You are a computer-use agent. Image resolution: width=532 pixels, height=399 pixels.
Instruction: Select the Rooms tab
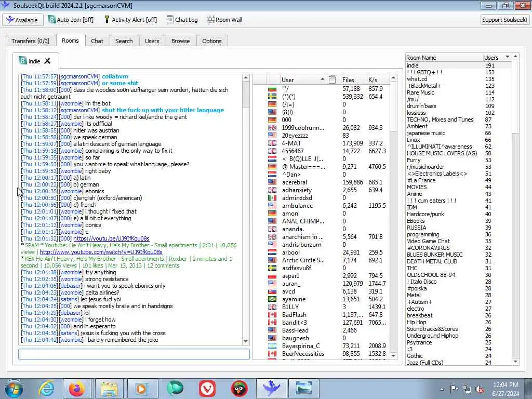(x=70, y=41)
